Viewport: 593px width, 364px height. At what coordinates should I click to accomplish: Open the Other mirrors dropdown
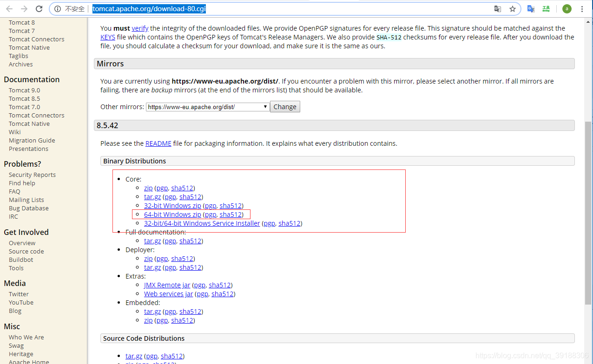[208, 107]
